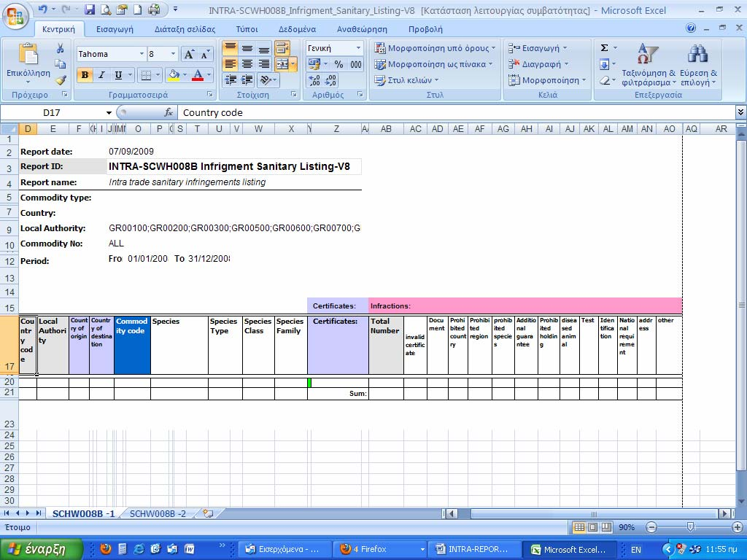747x560 pixels.
Task: Click the Undo arrow icon
Action: coord(42,9)
